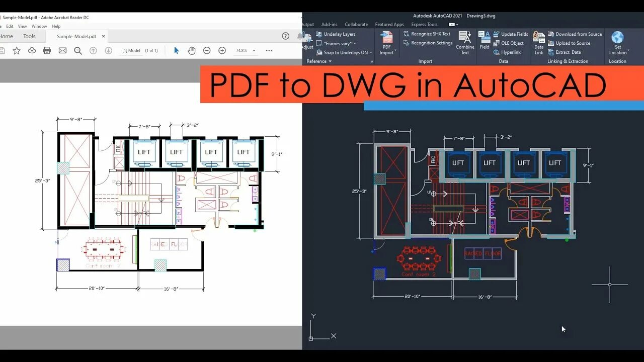Click the Combine Text tool
The image size is (644, 362).
(465, 43)
